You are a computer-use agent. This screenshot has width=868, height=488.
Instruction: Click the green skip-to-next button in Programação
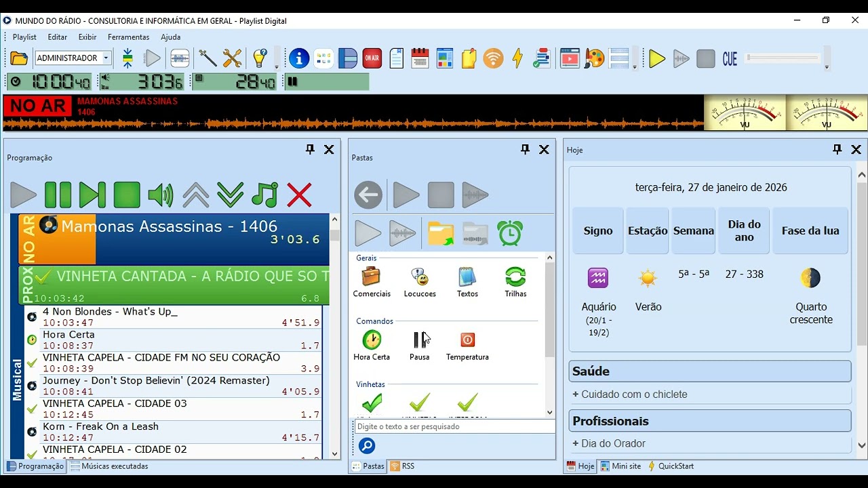click(92, 195)
